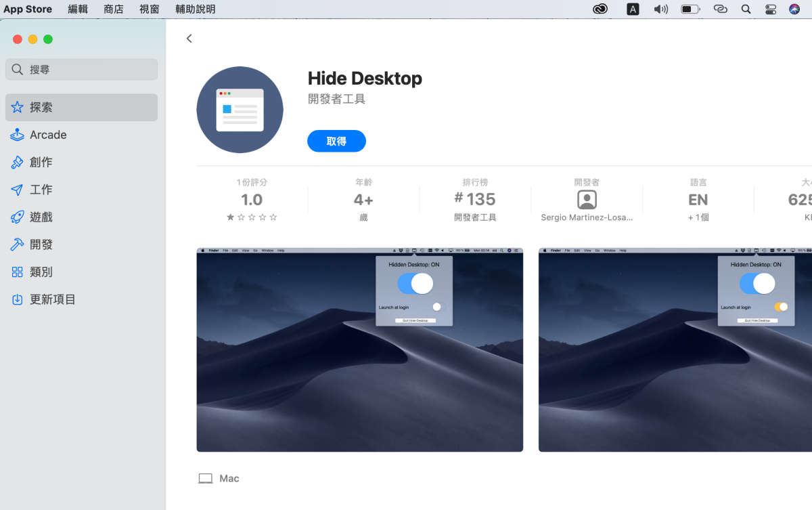This screenshot has height=510, width=812.
Task: Open the 創作 paintbrush icon
Action: 17,163
